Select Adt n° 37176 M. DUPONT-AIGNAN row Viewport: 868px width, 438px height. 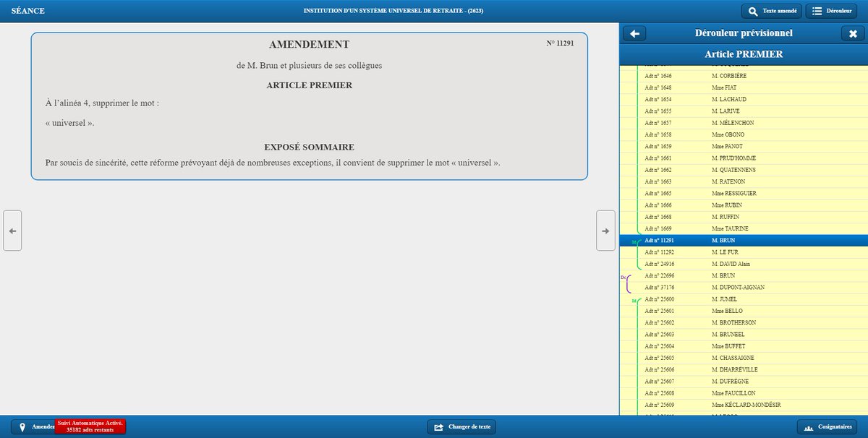tap(744, 287)
